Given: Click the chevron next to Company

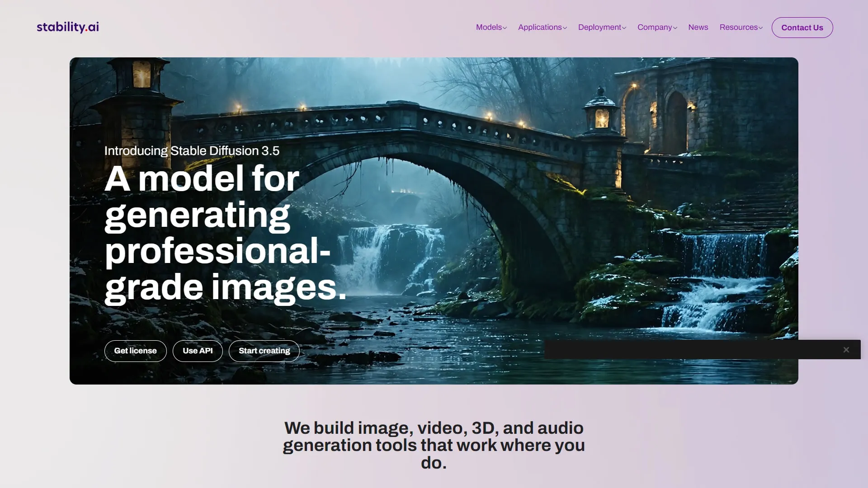Looking at the screenshot, I should click(675, 28).
